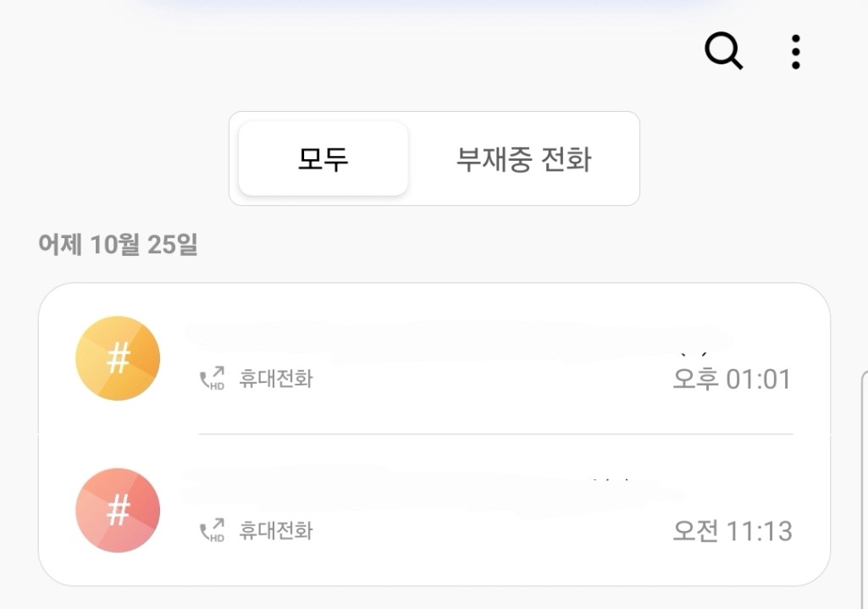The width and height of the screenshot is (868, 609).
Task: Switch to the 모두 tab
Action: [323, 158]
